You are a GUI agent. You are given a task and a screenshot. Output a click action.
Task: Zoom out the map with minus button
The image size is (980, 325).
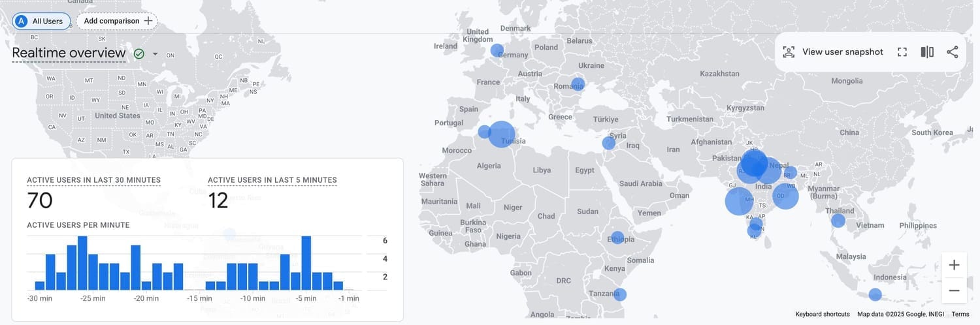pos(954,290)
